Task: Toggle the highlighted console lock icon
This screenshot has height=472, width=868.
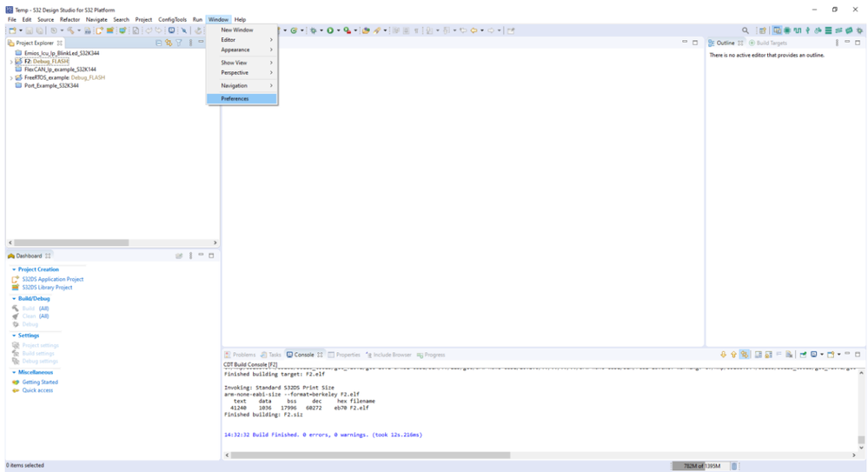Action: (745, 355)
